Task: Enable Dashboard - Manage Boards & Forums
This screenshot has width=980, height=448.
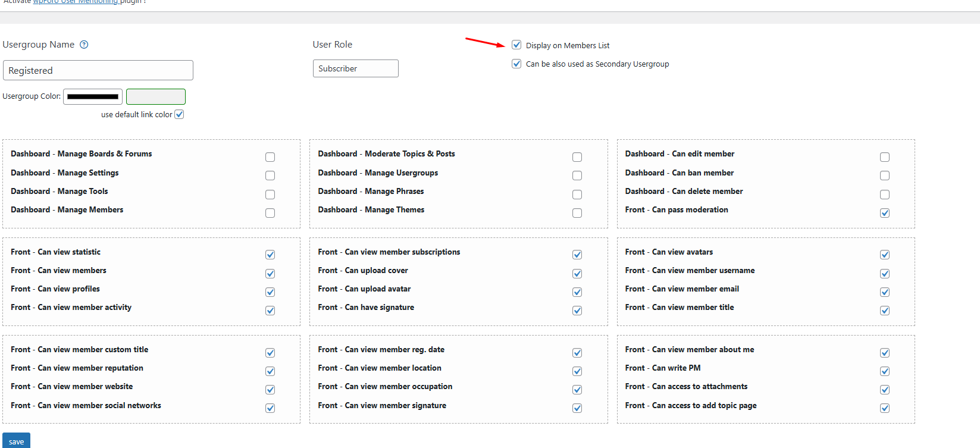Action: tap(270, 157)
